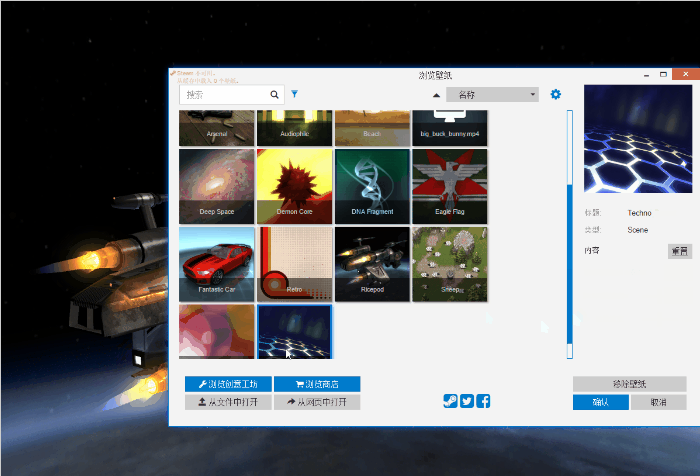
Task: Click the search magnifier icon
Action: [275, 95]
